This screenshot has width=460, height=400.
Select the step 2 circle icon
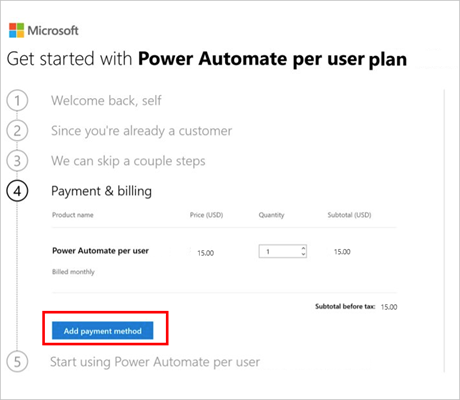pyautogui.click(x=17, y=131)
